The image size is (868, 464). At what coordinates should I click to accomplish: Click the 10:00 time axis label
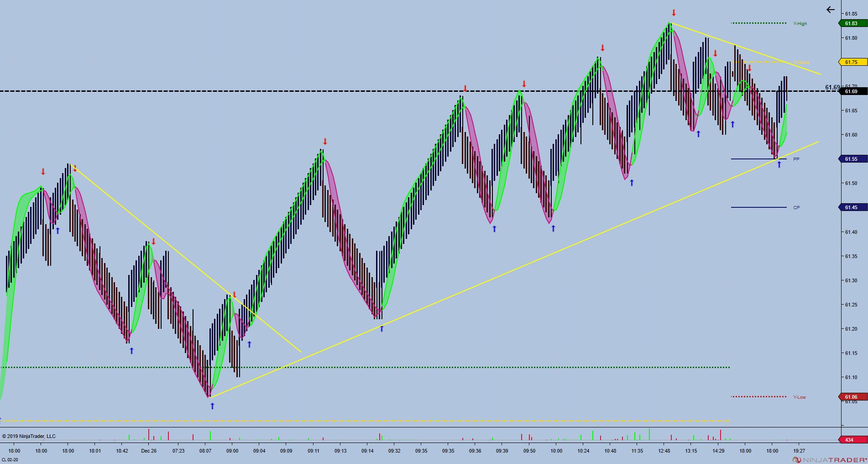556,451
